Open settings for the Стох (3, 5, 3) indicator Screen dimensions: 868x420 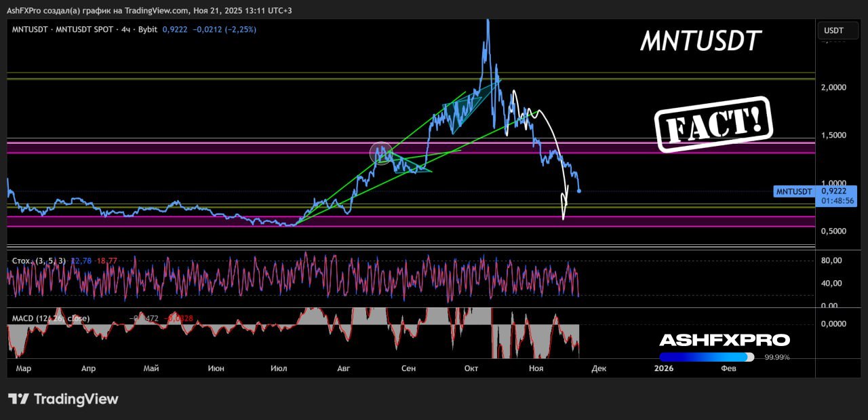click(x=41, y=261)
